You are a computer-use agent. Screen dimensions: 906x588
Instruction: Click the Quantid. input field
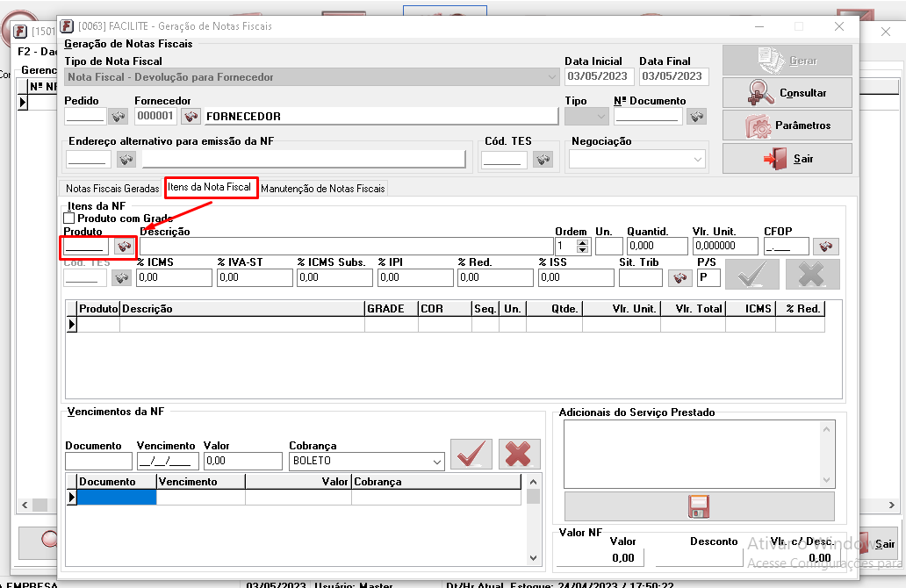657,247
